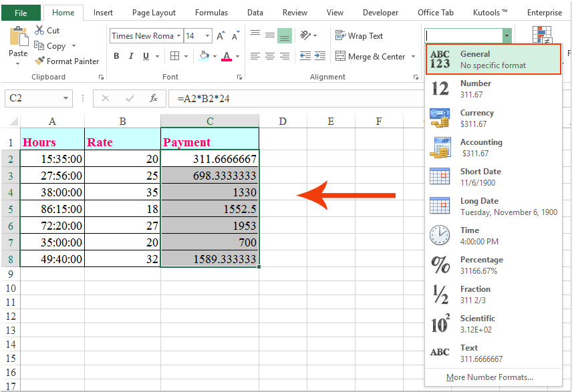Choose the Percentage format icon
The image size is (572, 392).
click(440, 265)
